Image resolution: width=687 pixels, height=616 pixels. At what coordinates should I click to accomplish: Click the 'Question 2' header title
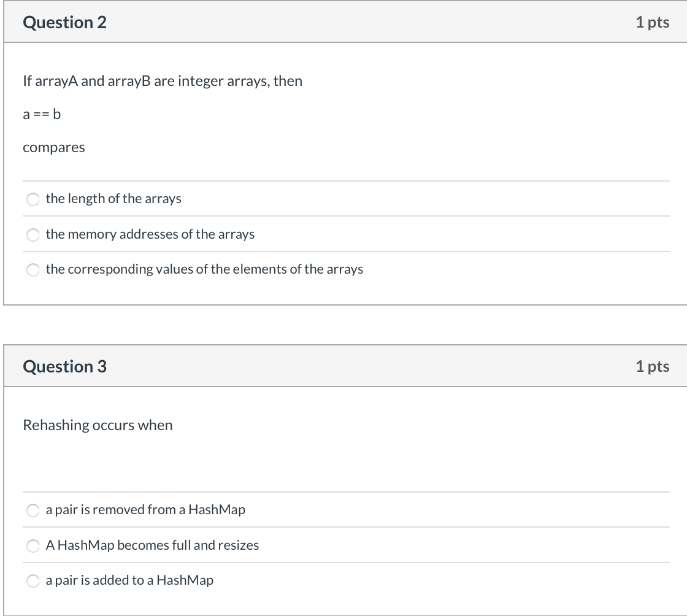click(65, 22)
